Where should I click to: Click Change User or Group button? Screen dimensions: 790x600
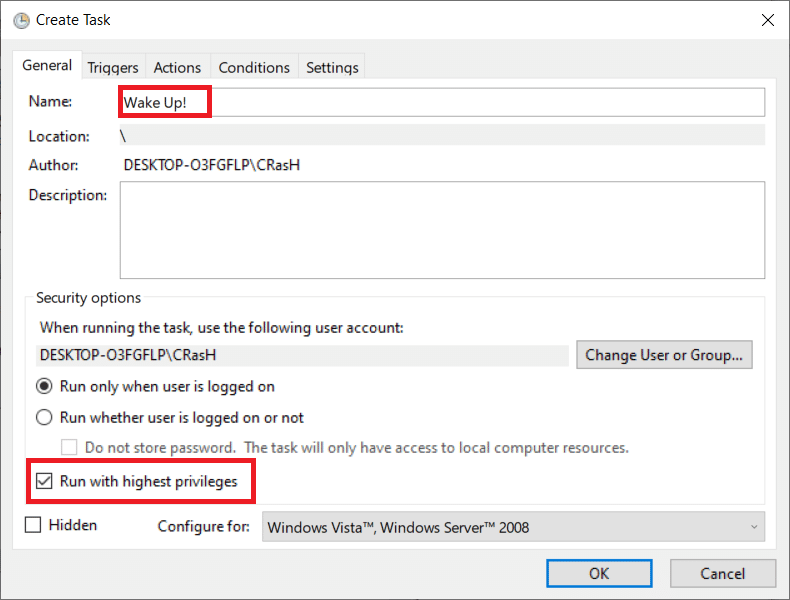[x=664, y=355]
